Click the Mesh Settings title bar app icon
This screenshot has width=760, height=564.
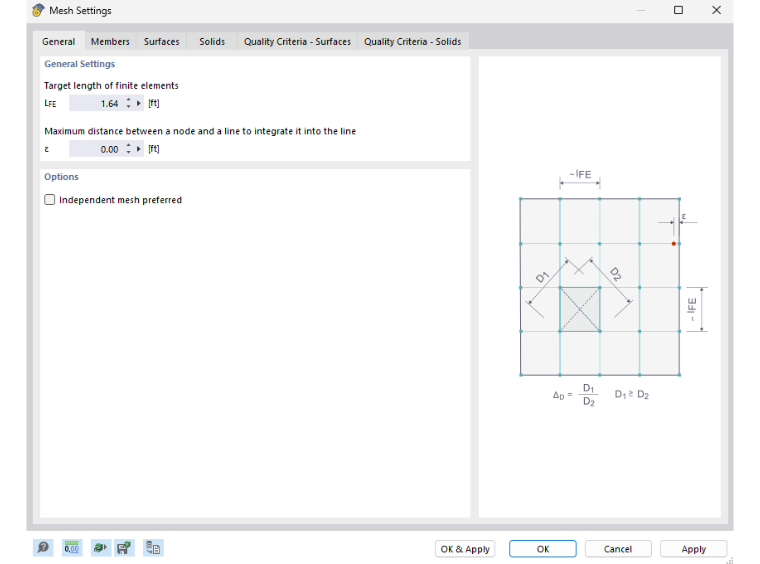[38, 10]
